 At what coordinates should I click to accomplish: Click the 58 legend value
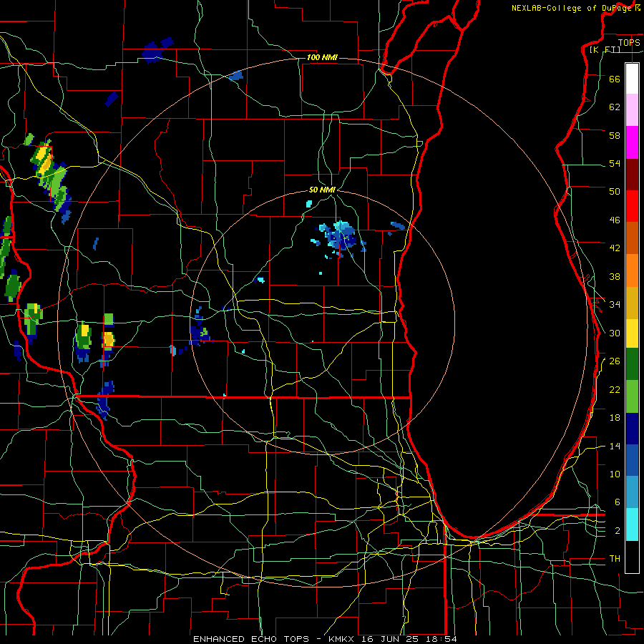pos(615,135)
